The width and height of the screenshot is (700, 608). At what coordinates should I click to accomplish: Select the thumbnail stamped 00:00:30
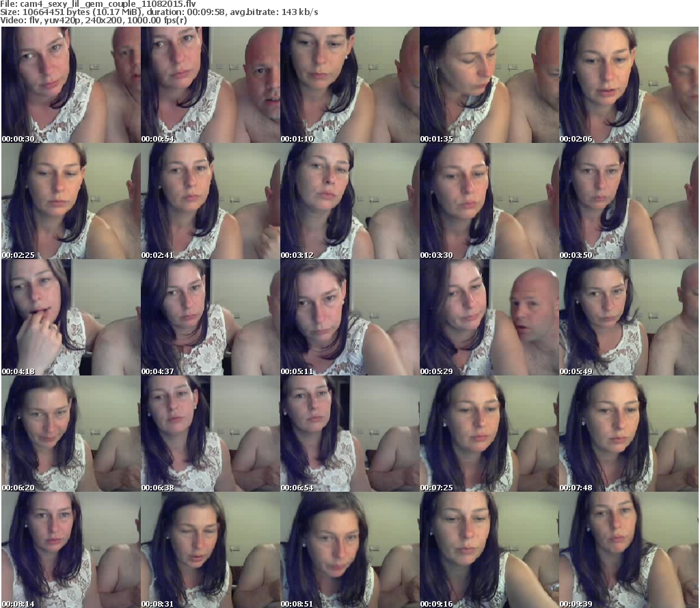71,85
